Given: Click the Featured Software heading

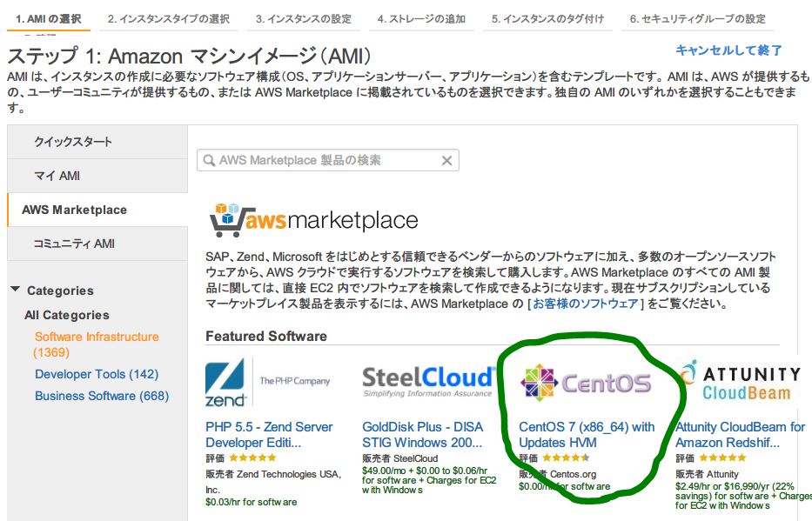Looking at the screenshot, I should tap(266, 337).
